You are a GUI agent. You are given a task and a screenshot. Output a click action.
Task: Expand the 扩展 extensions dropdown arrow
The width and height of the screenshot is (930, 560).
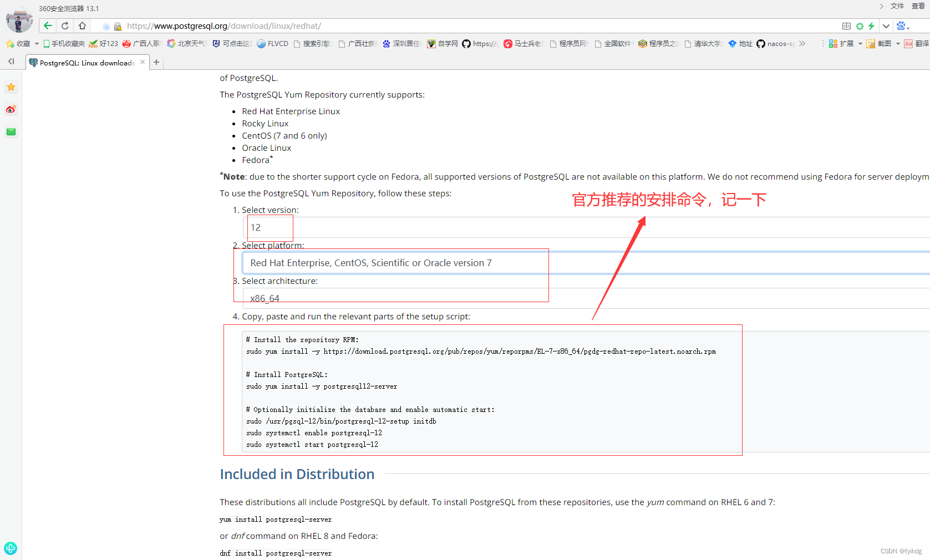(x=860, y=44)
